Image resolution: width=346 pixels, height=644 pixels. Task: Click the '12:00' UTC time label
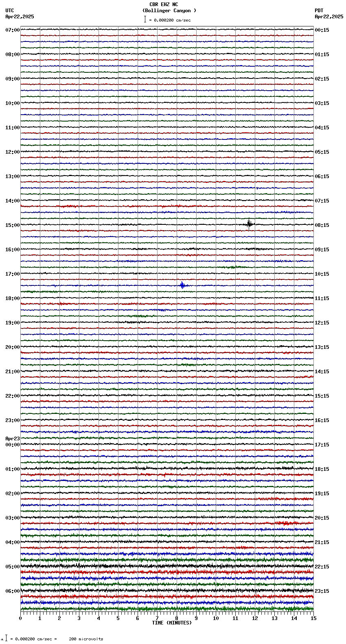tap(13, 152)
